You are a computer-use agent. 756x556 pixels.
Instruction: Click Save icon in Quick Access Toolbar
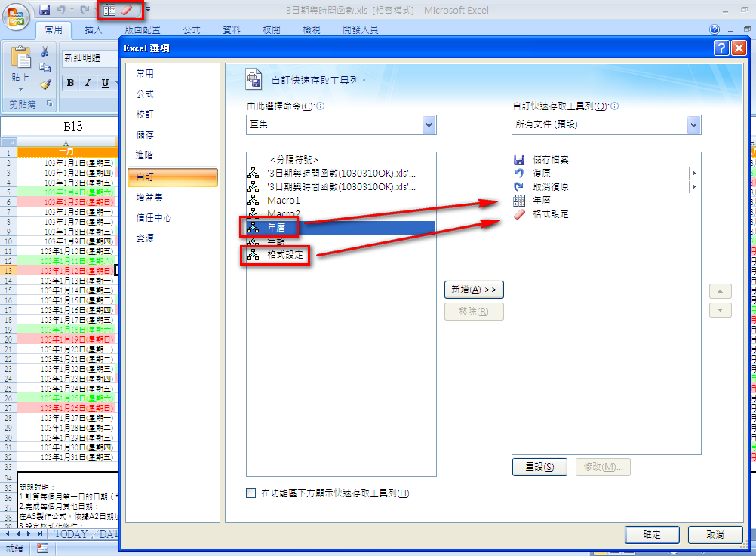tap(45, 10)
